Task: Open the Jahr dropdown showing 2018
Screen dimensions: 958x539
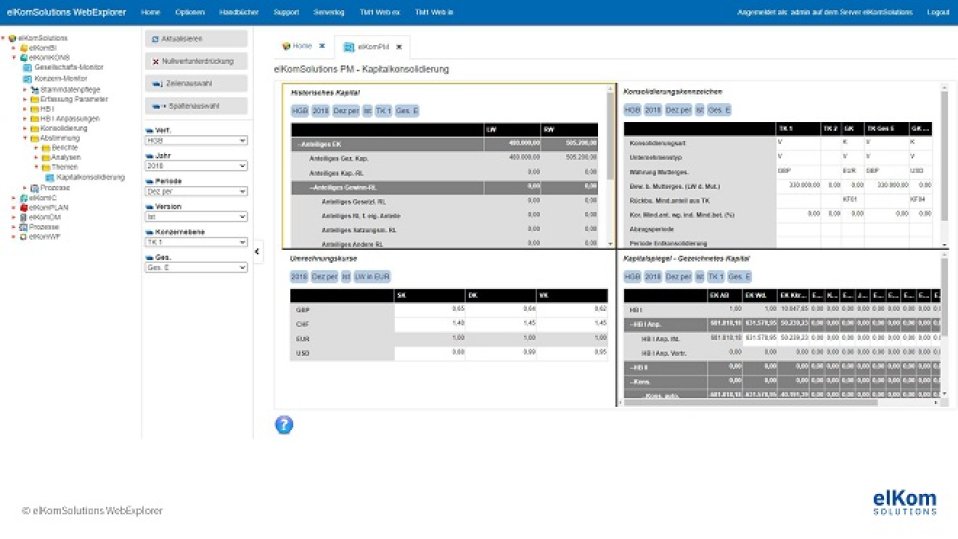Action: [196, 166]
